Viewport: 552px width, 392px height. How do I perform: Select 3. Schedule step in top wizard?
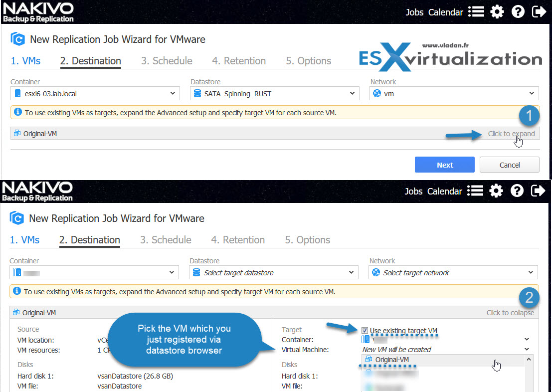pyautogui.click(x=167, y=61)
